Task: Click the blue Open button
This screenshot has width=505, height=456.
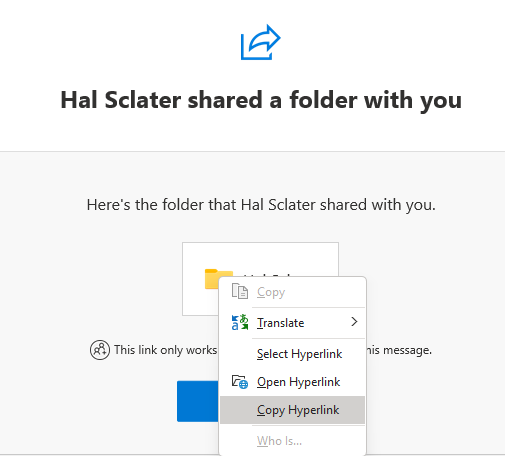Action: point(198,401)
